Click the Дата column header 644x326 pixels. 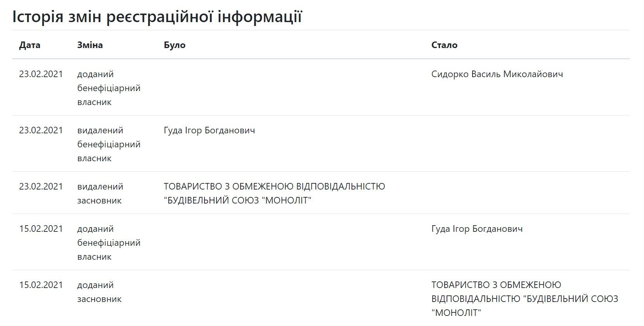tap(29, 45)
